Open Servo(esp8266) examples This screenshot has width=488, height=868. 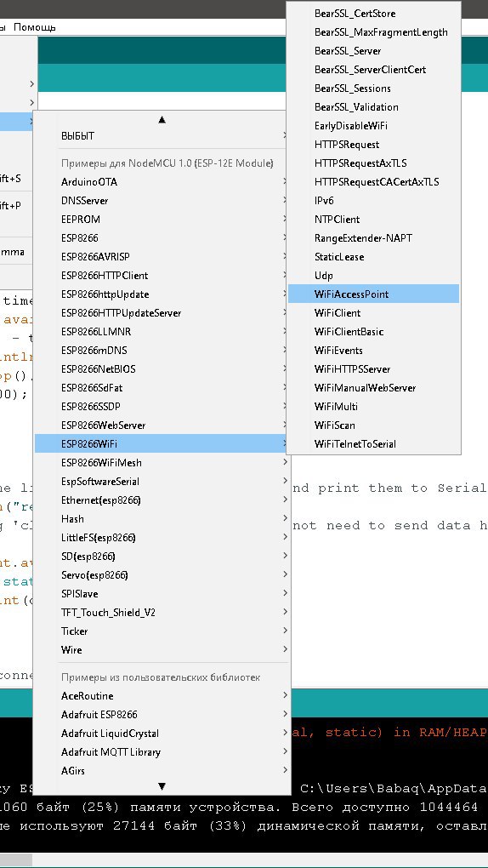click(162, 575)
